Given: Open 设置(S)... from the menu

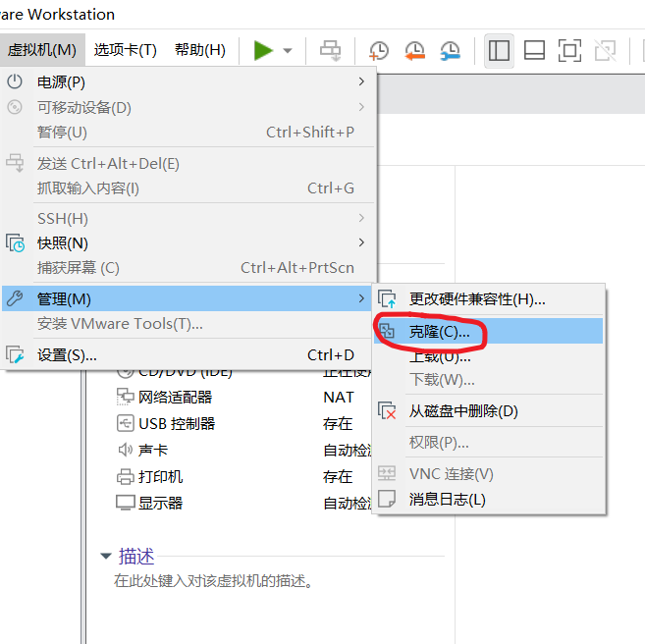Looking at the screenshot, I should tap(188, 355).
